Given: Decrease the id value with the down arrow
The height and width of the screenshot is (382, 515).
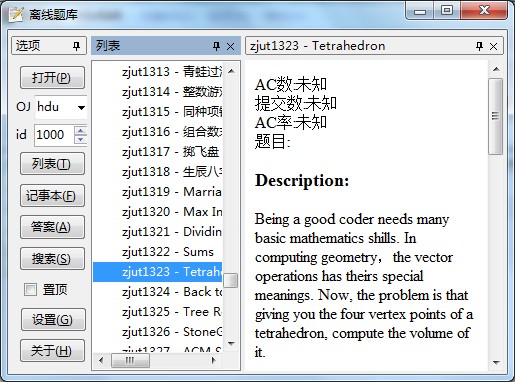Looking at the screenshot, I should 80,140.
